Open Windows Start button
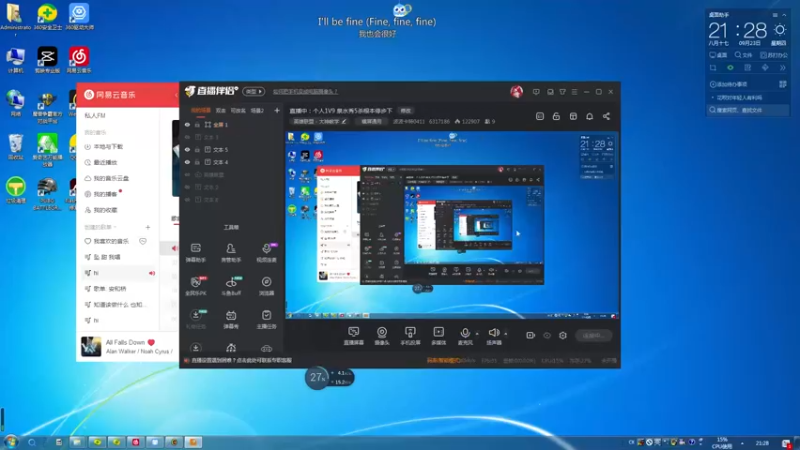The width and height of the screenshot is (800, 450). click(x=11, y=442)
